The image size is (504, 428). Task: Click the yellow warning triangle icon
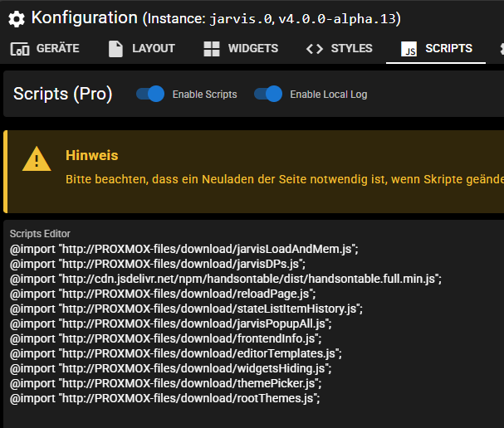(37, 158)
